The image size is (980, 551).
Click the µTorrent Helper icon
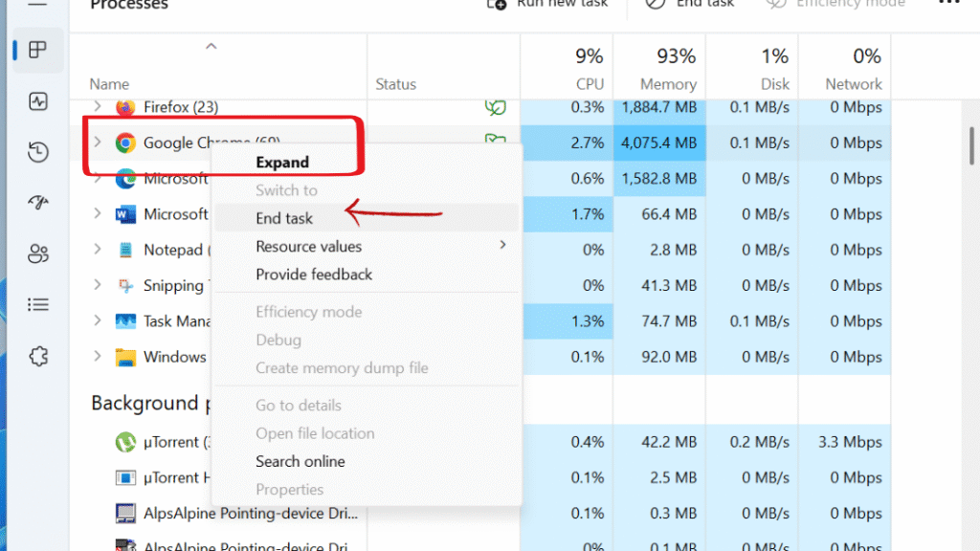point(125,478)
